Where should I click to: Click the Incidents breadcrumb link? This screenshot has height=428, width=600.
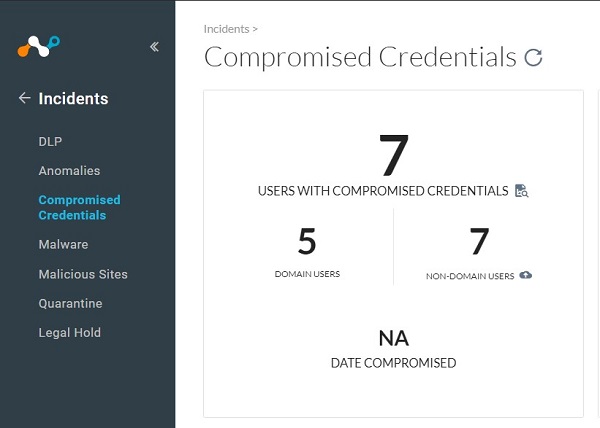pos(225,30)
